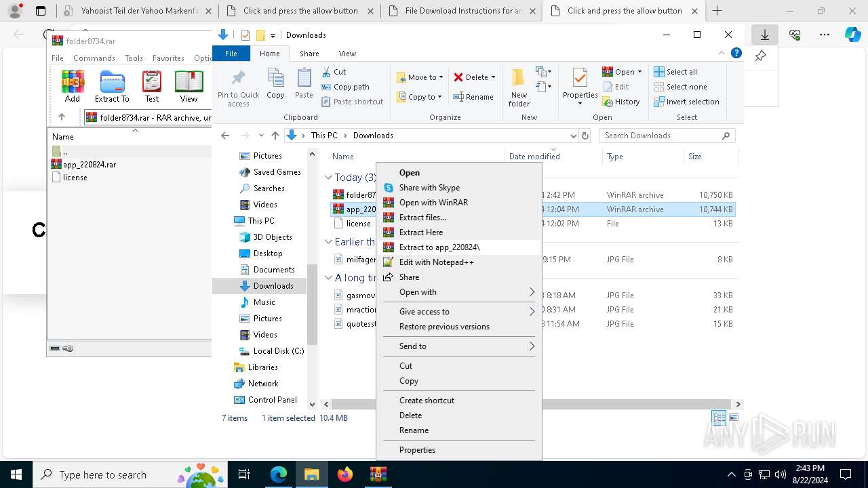868x488 pixels.
Task: Collapse the Explorer ribbon
Action: point(722,53)
